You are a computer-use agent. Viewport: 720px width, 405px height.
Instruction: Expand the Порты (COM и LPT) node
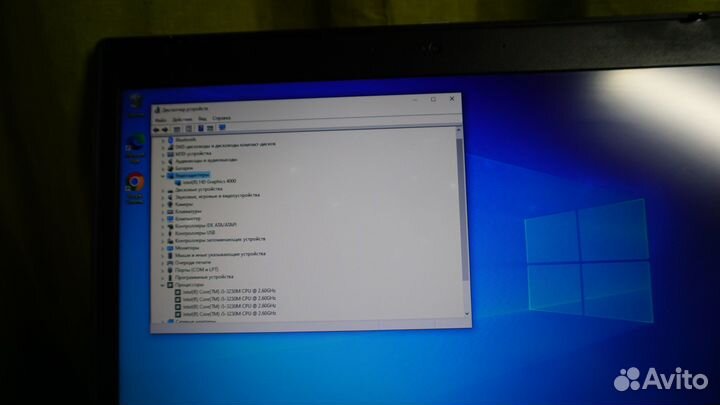pyautogui.click(x=163, y=270)
